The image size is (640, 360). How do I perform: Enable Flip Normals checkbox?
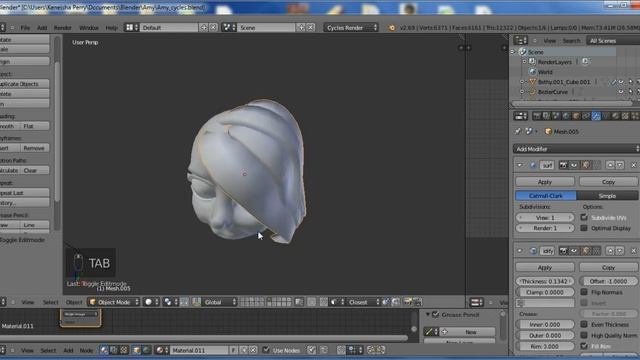584,292
